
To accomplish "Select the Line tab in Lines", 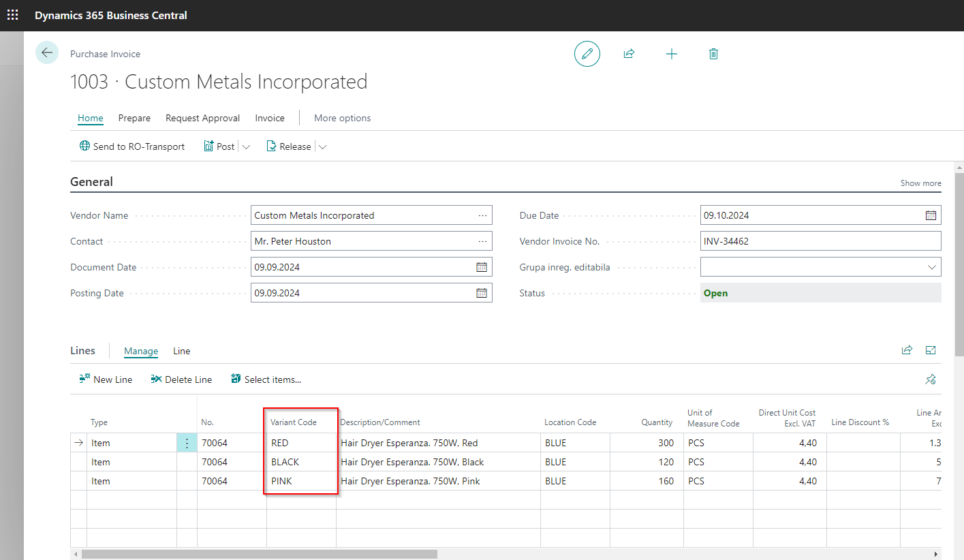I will click(x=181, y=351).
